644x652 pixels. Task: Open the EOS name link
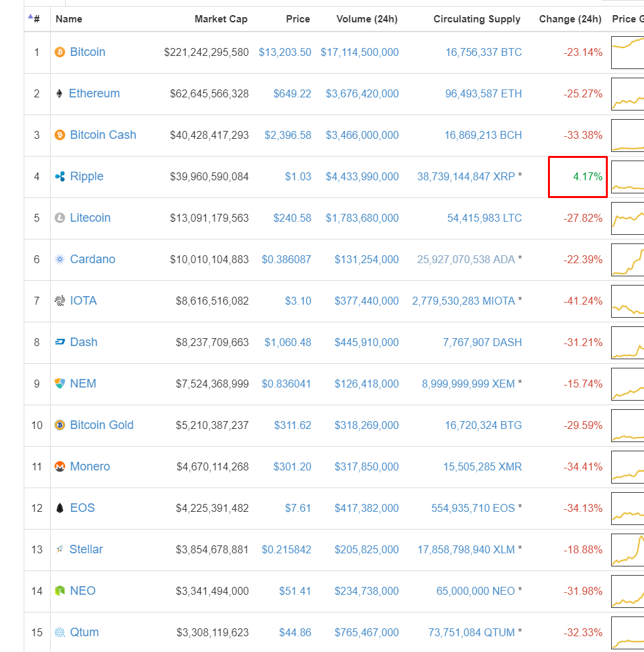pos(82,508)
